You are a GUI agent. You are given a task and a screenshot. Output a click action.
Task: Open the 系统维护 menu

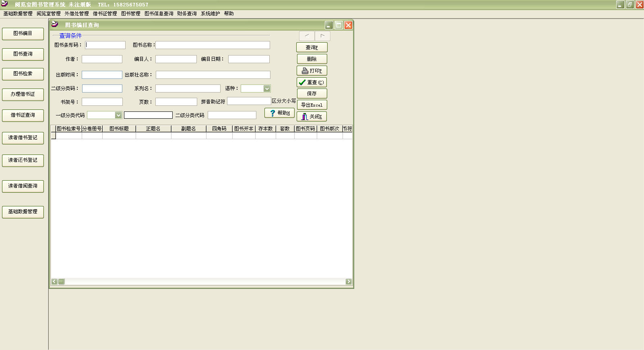tap(211, 14)
